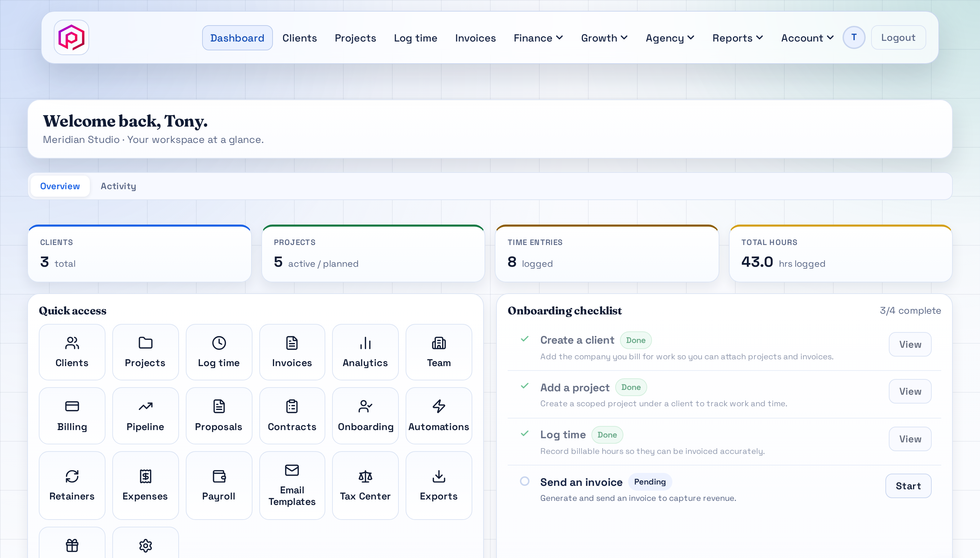Expand the Finance dropdown menu
Image resolution: width=980 pixels, height=558 pixels.
point(538,38)
